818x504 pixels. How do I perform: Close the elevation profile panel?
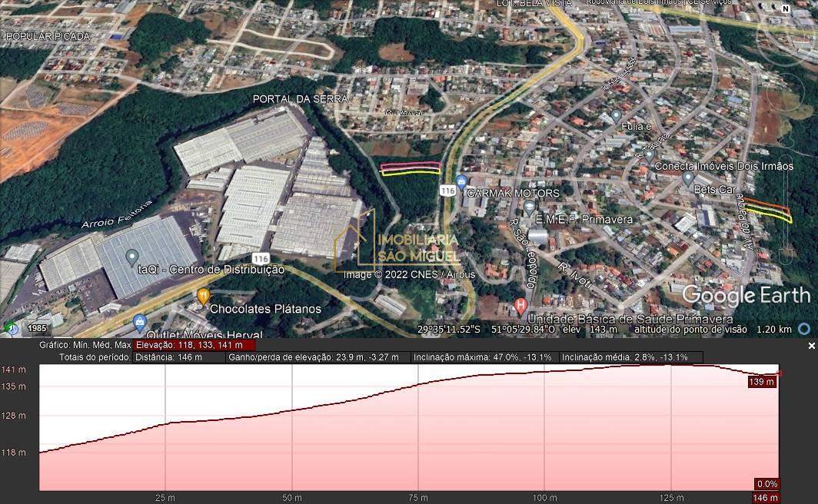click(x=810, y=346)
